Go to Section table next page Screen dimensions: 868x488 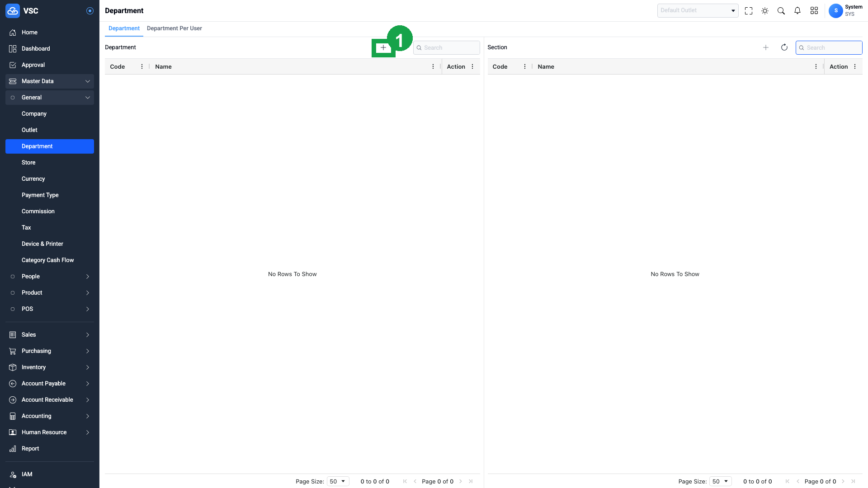pyautogui.click(x=843, y=482)
